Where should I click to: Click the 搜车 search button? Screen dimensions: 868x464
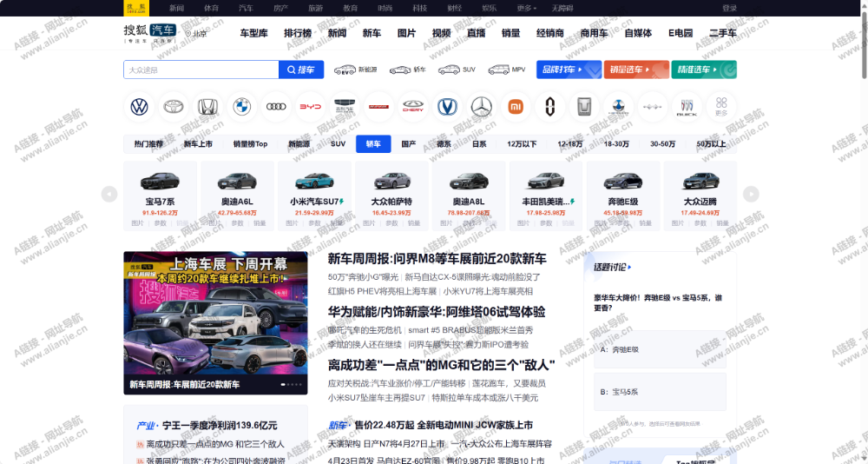point(301,70)
